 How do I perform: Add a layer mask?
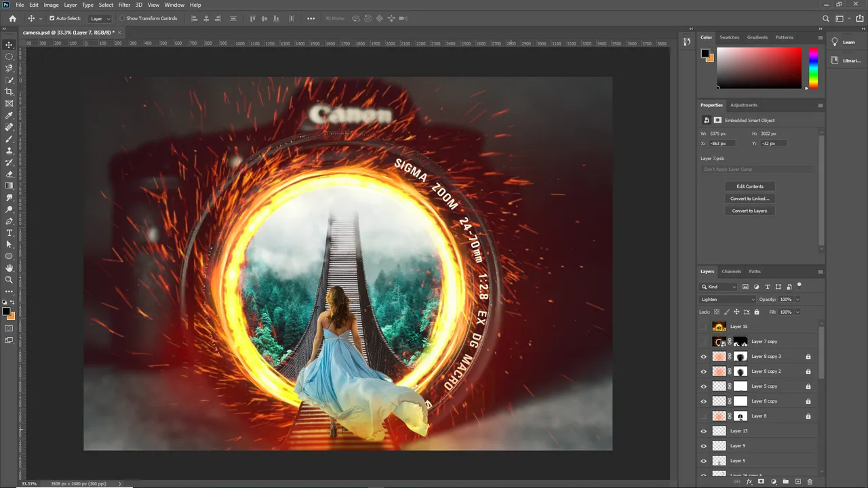[x=761, y=482]
